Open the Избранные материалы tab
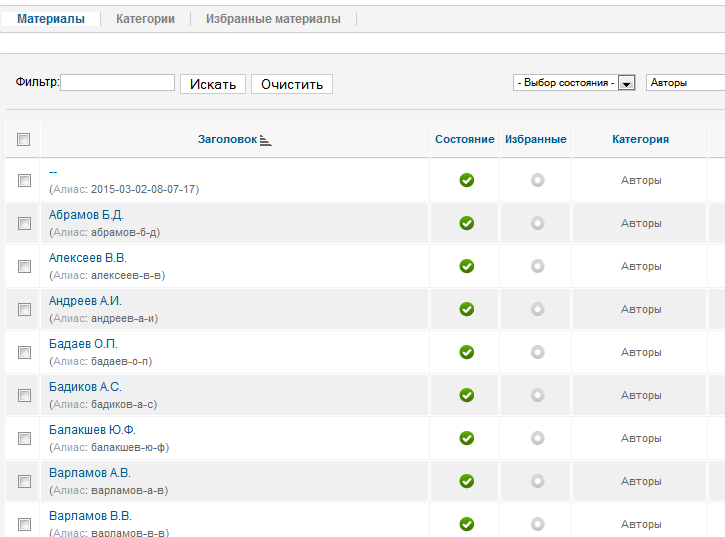Image resolution: width=725 pixels, height=537 pixels. [273, 19]
